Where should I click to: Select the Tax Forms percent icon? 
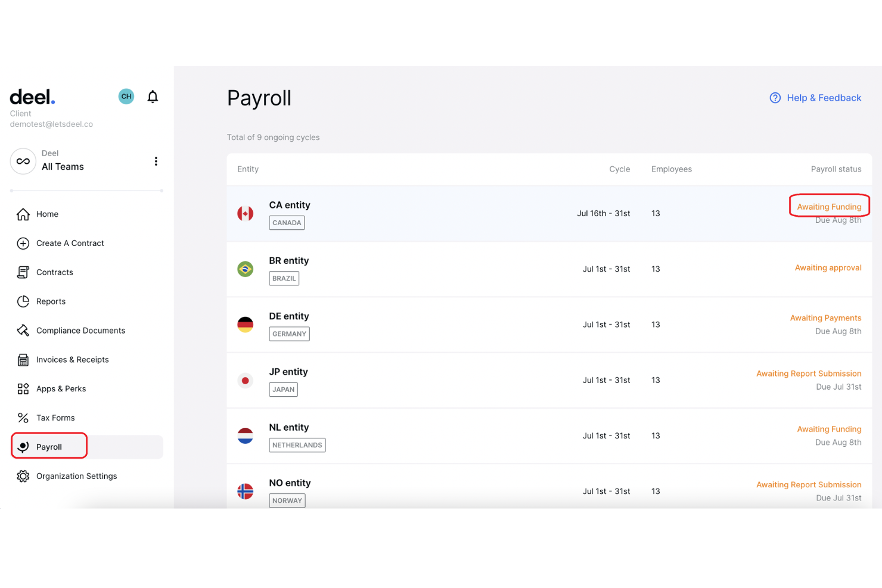23,418
